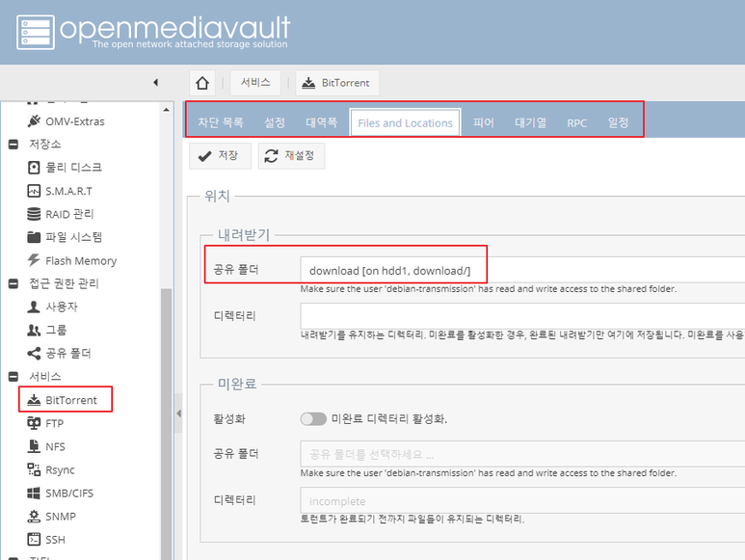Click the refresh icon on 재설정
745x560 pixels.
[271, 156]
